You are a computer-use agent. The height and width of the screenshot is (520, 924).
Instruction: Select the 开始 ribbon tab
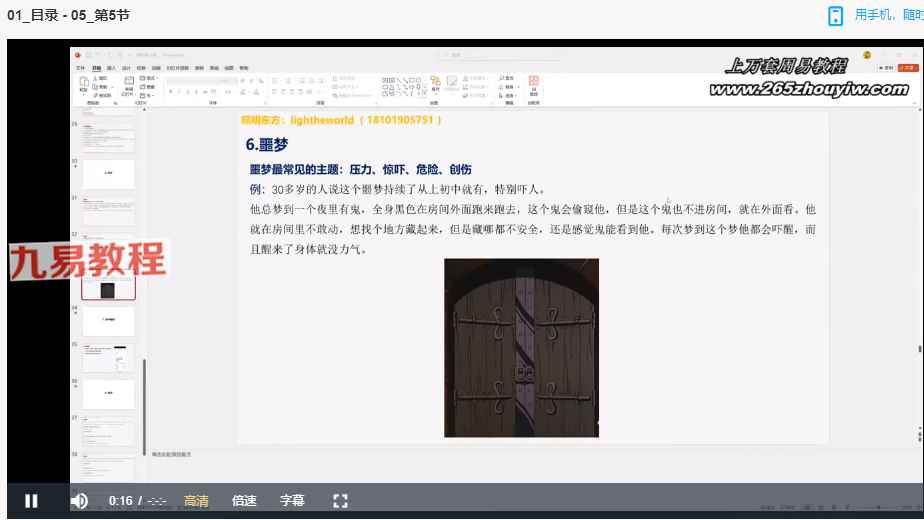[97, 68]
